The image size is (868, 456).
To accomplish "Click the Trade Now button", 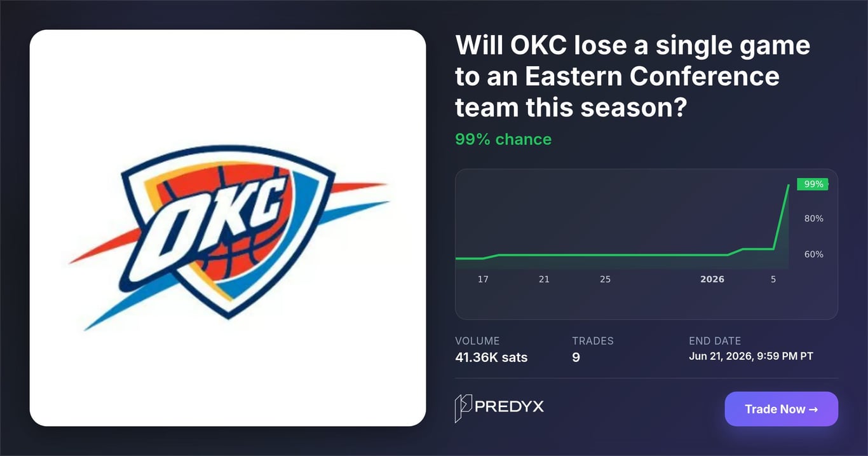I will (x=781, y=409).
